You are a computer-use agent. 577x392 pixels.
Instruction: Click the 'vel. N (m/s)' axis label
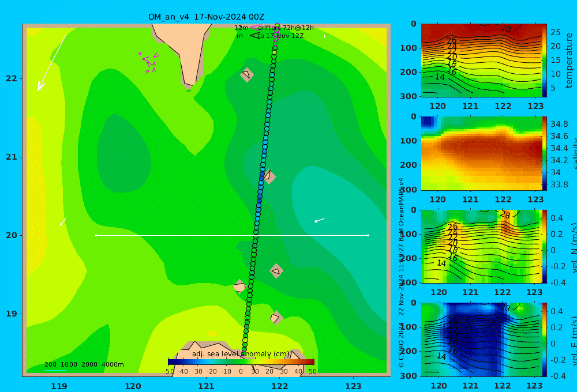click(x=574, y=247)
